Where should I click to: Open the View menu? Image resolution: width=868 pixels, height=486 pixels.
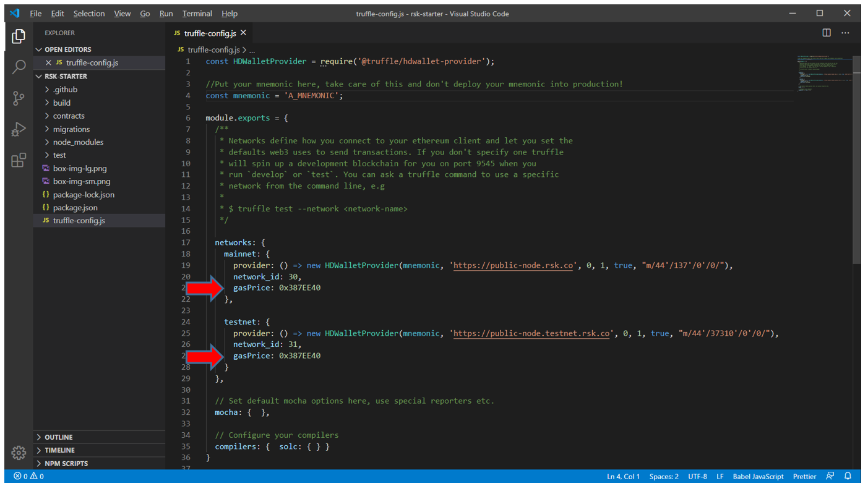(122, 14)
